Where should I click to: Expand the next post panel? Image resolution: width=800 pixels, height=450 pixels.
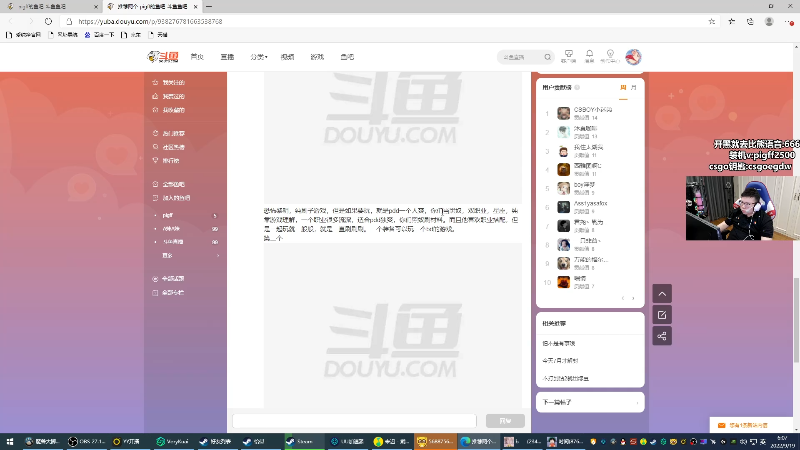click(x=590, y=402)
